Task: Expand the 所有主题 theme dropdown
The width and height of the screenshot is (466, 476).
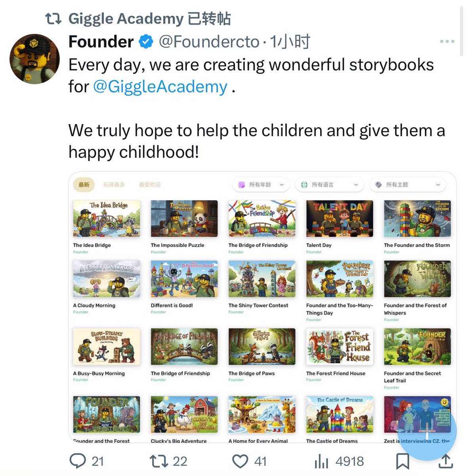Action: 408,185
